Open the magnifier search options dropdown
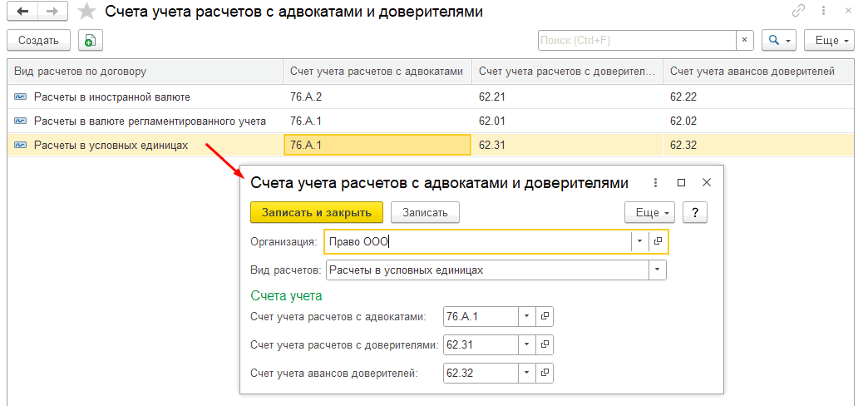Screen dimensions: 868x406 (779, 40)
